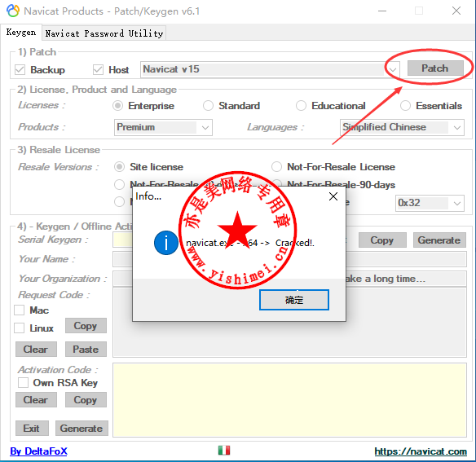Select the Enterprise license radio
Image resolution: width=476 pixels, height=462 pixels.
click(118, 106)
